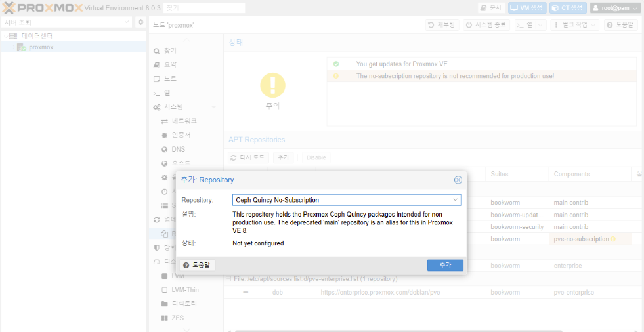644x332 pixels.
Task: Collapse the pve-enterprise.list file group
Action: pyautogui.click(x=228, y=279)
